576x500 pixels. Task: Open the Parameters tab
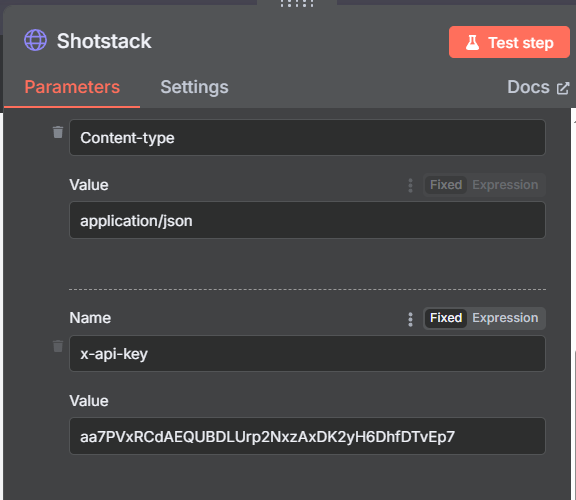72,87
